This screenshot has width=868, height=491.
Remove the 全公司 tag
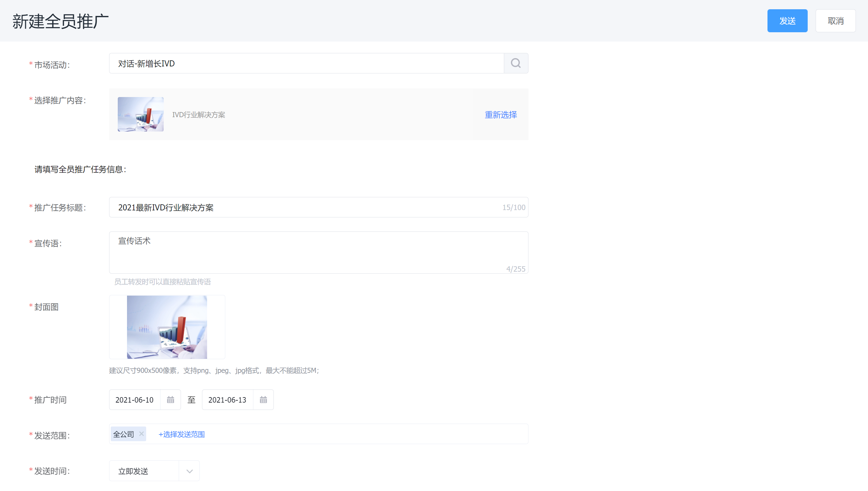point(142,434)
